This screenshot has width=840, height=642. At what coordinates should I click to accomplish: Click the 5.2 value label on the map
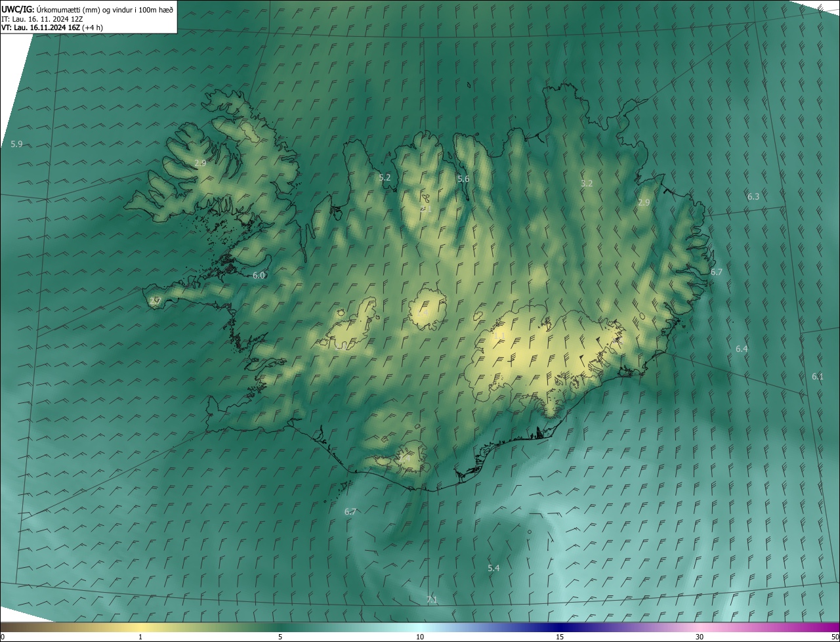(385, 177)
